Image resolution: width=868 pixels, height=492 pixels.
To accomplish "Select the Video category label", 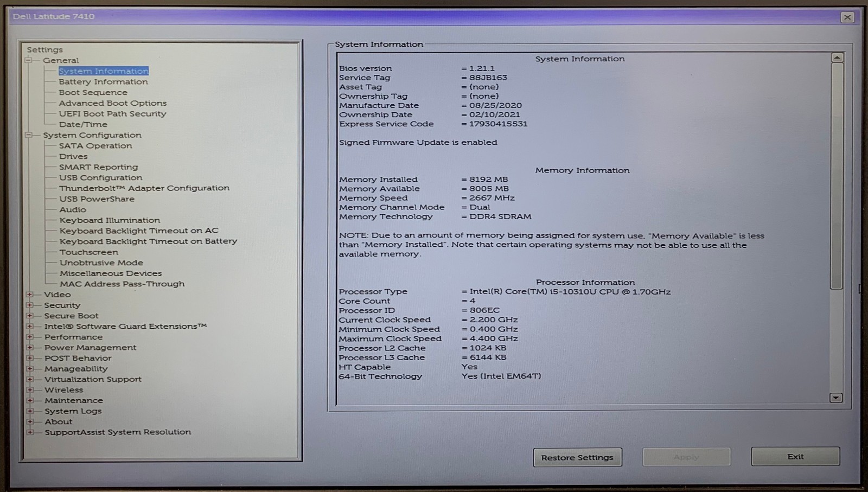I will tap(58, 295).
